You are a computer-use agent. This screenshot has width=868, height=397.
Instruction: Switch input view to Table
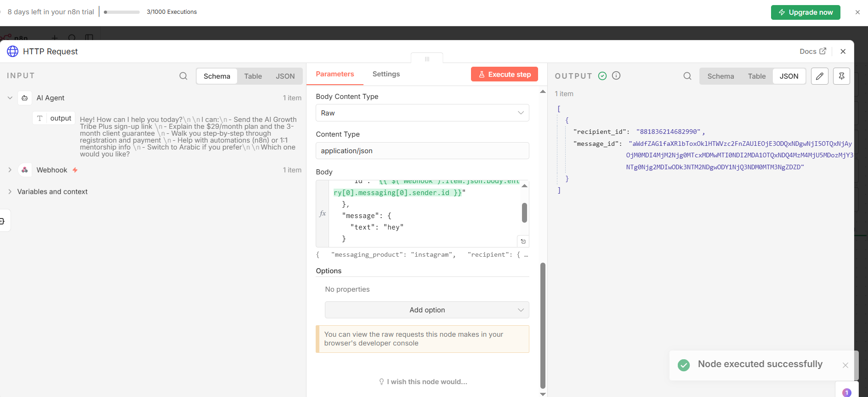pyautogui.click(x=253, y=76)
